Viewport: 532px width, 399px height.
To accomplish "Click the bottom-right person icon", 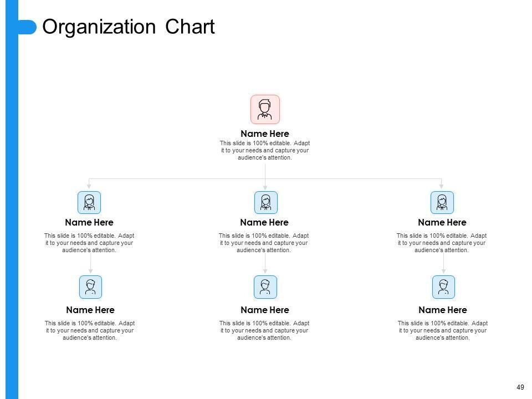I will (x=443, y=287).
